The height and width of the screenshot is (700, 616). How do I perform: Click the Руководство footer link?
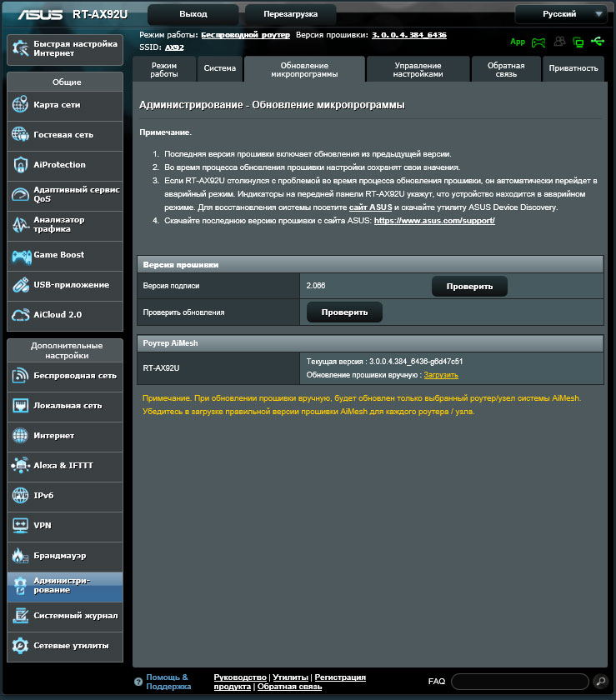[x=240, y=677]
